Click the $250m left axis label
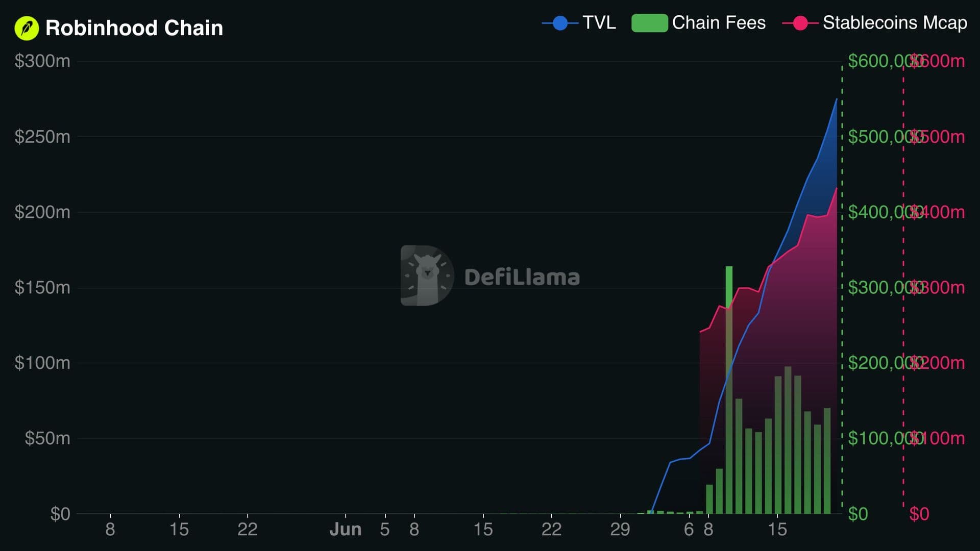 click(x=42, y=137)
